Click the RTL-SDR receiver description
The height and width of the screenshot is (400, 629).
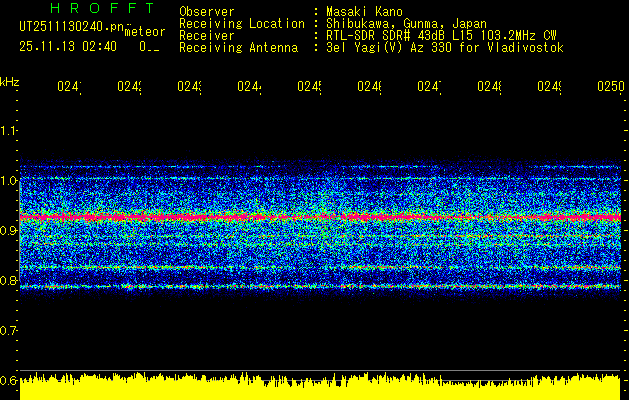coord(441,36)
